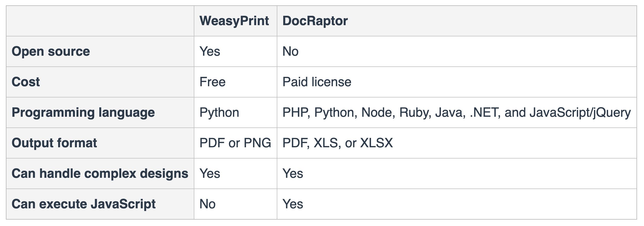Click the Programming language row label
The height and width of the screenshot is (226, 644).
(x=83, y=112)
